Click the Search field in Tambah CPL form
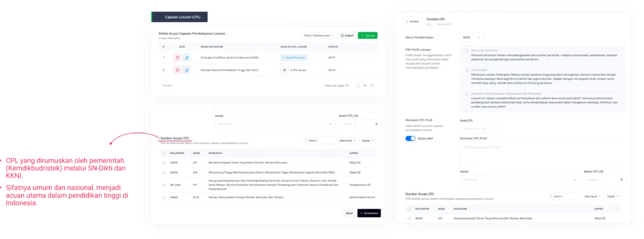The height and width of the screenshot is (239, 644). (x=564, y=196)
